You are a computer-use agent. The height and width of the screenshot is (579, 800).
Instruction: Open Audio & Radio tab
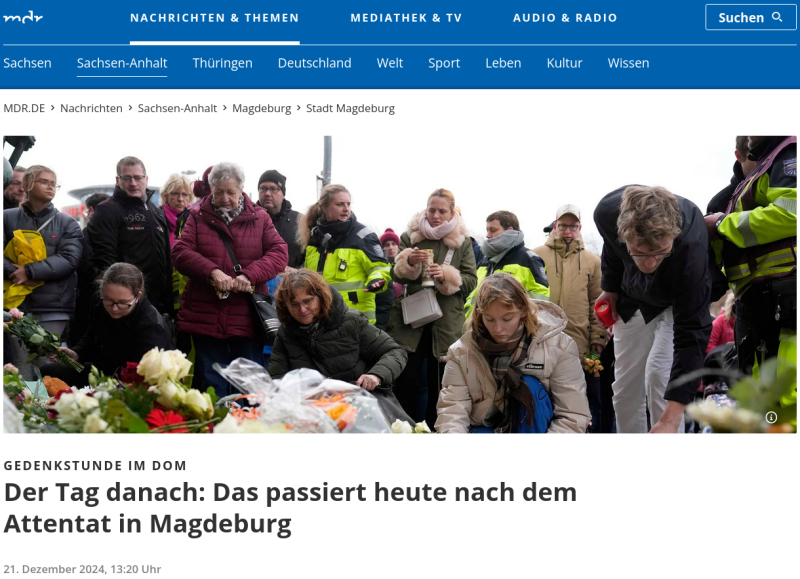point(565,18)
